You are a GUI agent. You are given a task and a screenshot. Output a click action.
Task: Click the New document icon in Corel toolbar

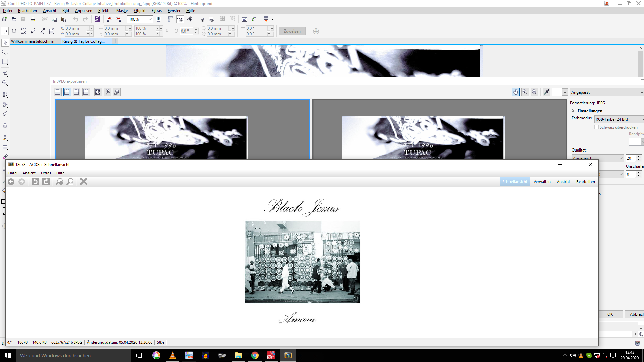click(5, 19)
